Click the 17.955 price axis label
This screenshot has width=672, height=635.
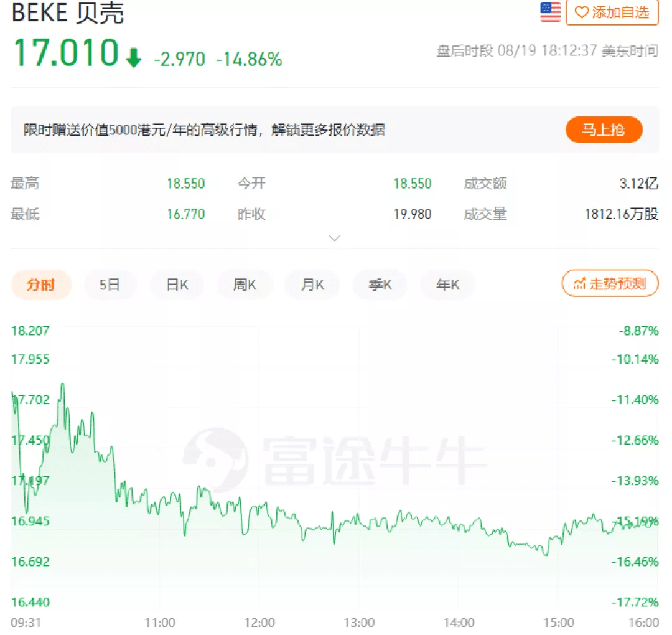(x=30, y=359)
